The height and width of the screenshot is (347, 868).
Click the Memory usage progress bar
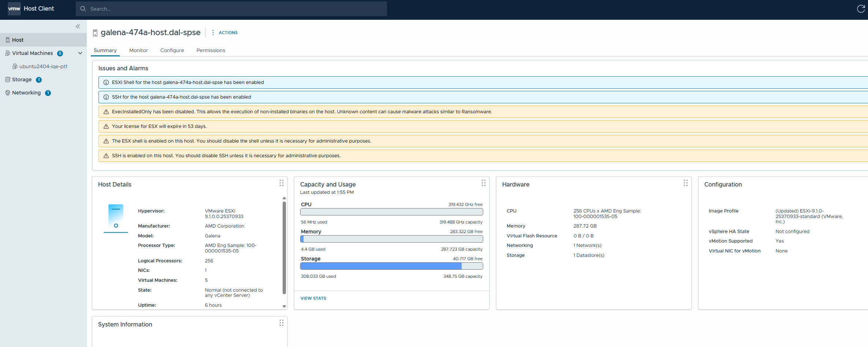(x=392, y=239)
